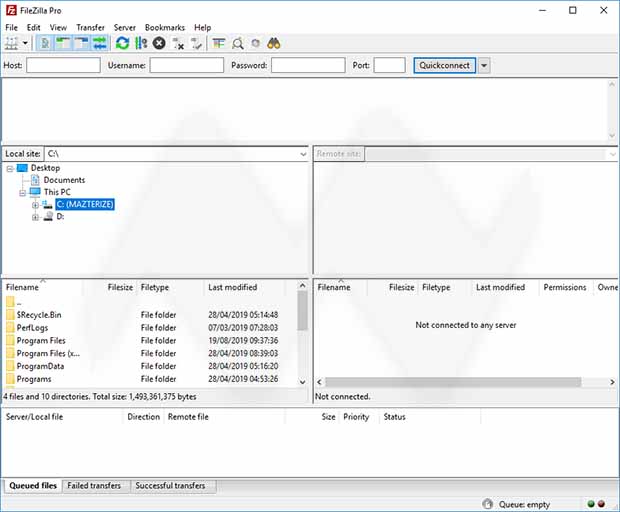Click the green activity indicator dot
This screenshot has width=620, height=512.
coord(591,504)
